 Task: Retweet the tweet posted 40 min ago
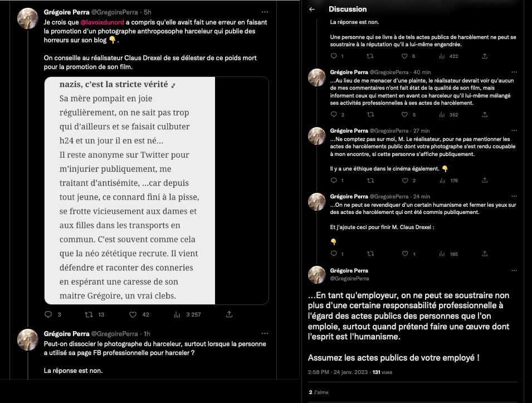tap(370, 115)
